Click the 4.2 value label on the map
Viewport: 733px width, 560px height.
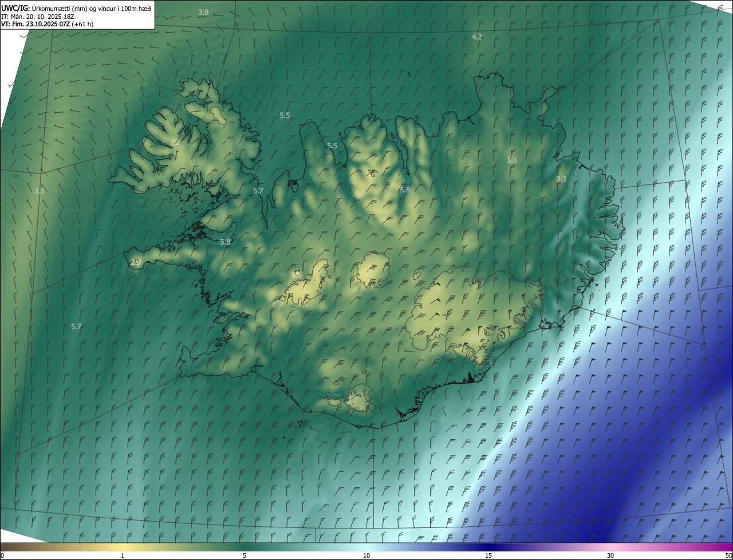[476, 37]
